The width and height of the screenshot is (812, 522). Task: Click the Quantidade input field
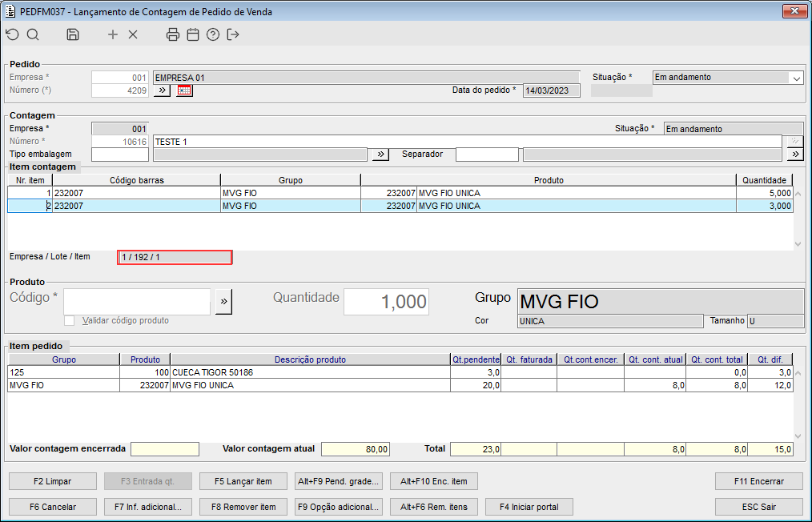pos(386,302)
